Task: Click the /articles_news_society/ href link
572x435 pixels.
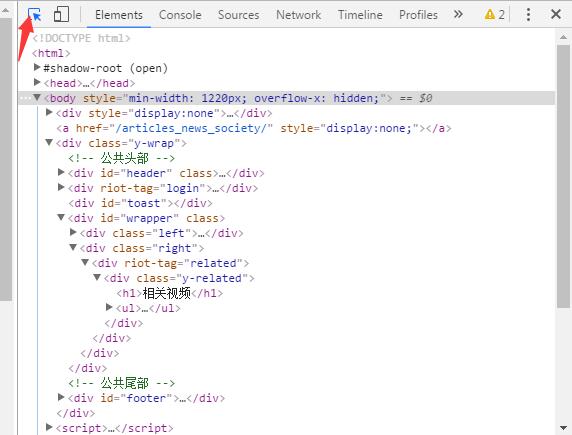Action: (194, 128)
